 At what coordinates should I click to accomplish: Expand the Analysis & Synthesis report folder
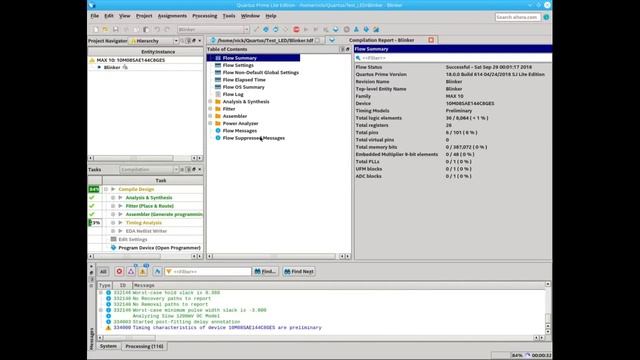click(211, 102)
